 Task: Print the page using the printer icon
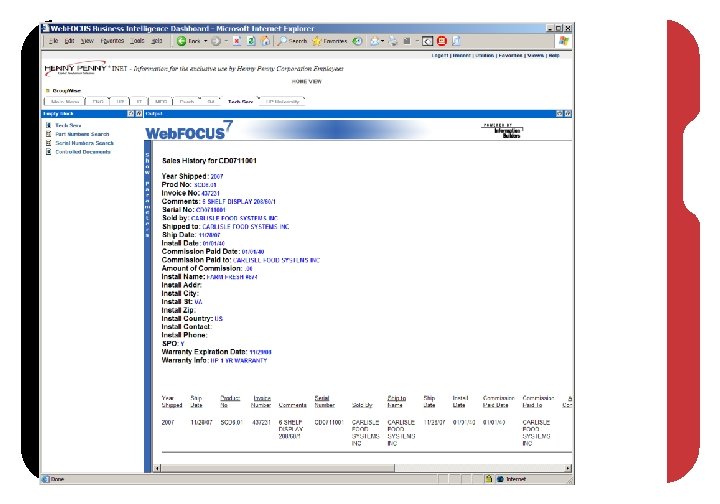[x=394, y=41]
